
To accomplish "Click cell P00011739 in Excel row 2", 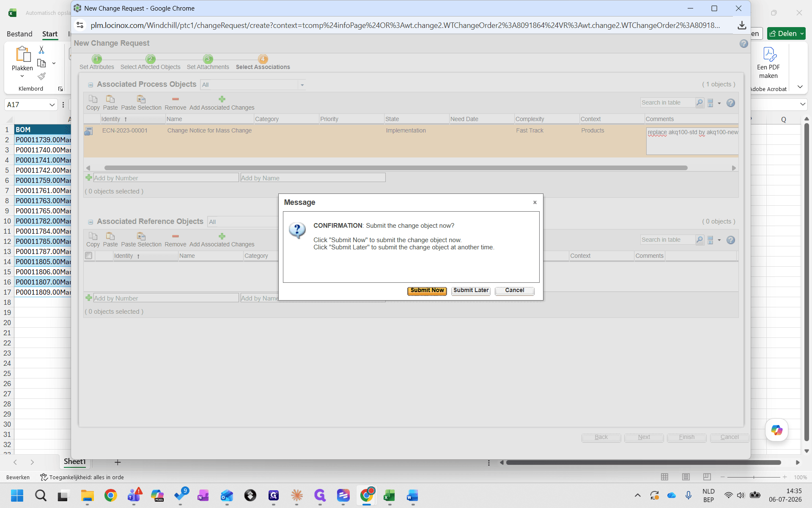I will click(43, 140).
